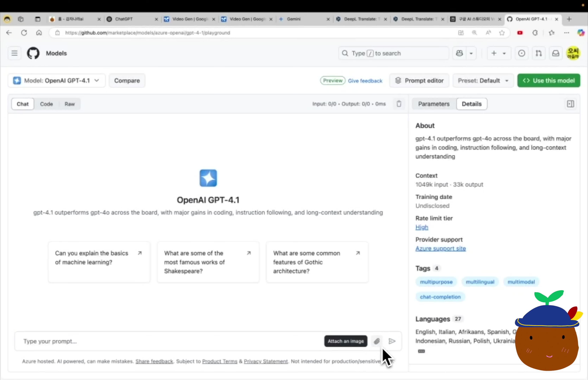The image size is (588, 380).
Task: Open the Azure support site link
Action: tap(440, 248)
